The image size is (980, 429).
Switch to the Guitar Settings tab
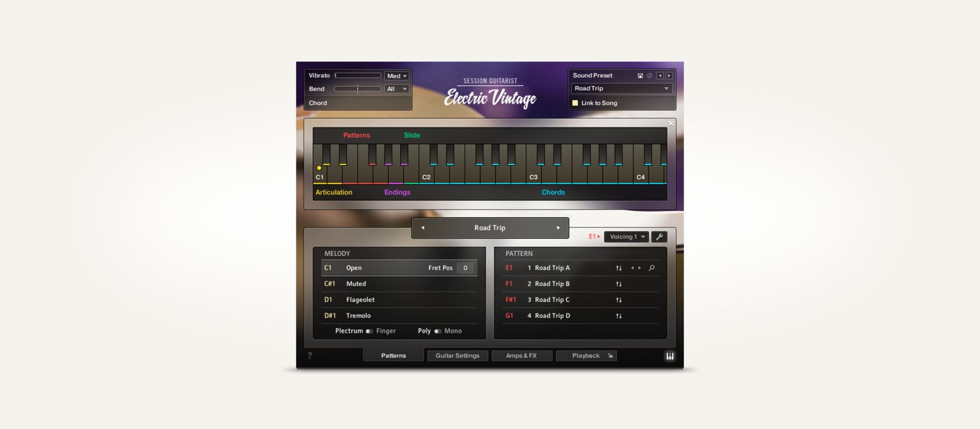click(458, 356)
